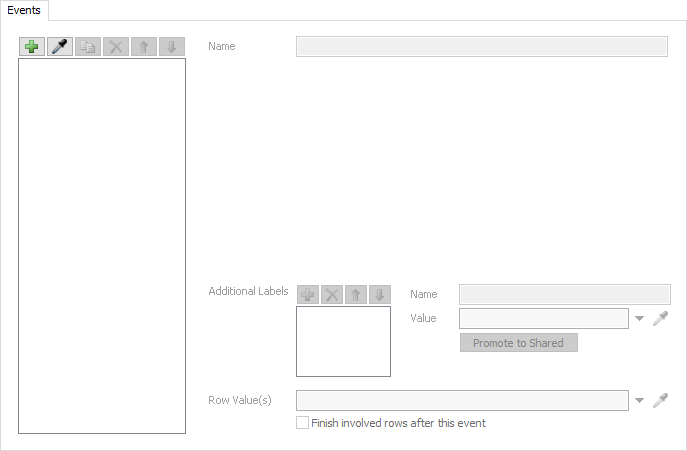Image resolution: width=687 pixels, height=451 pixels.
Task: Expand the label Value dropdown arrow
Action: [x=640, y=319]
